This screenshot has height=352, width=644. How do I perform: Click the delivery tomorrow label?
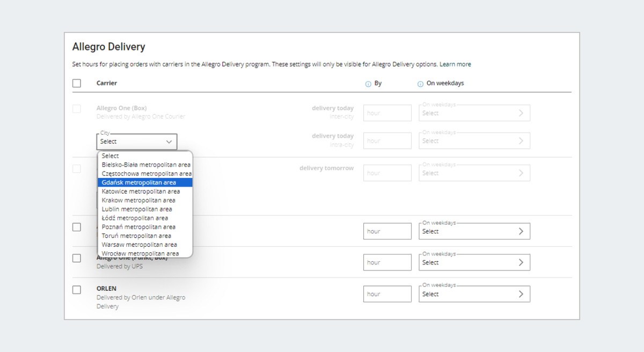pyautogui.click(x=327, y=168)
